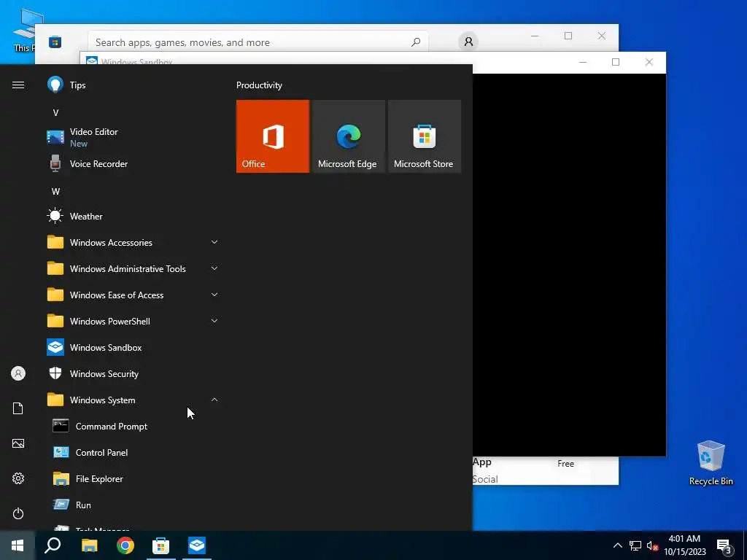This screenshot has height=560, width=747.
Task: Open the Recycle Bin desktop icon
Action: tap(711, 463)
